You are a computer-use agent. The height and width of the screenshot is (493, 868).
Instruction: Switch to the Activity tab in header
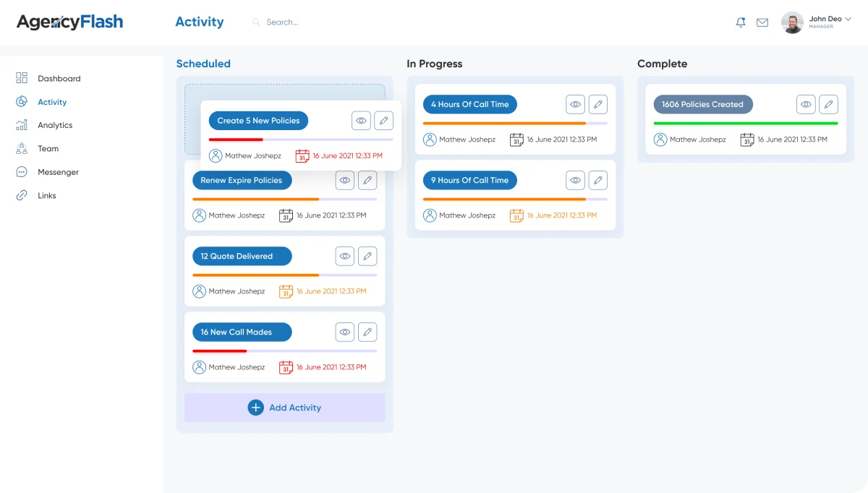(200, 22)
